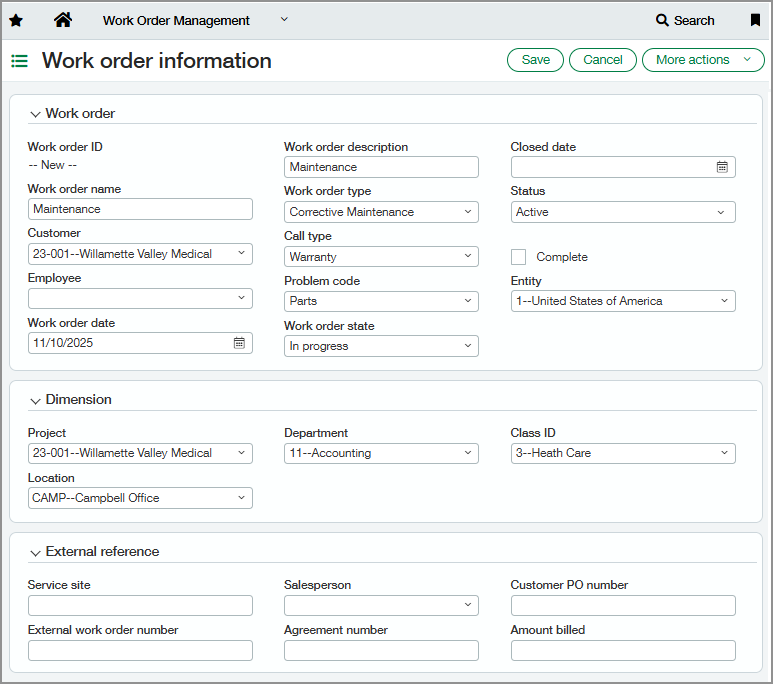Click the Customer PO number field

point(623,605)
